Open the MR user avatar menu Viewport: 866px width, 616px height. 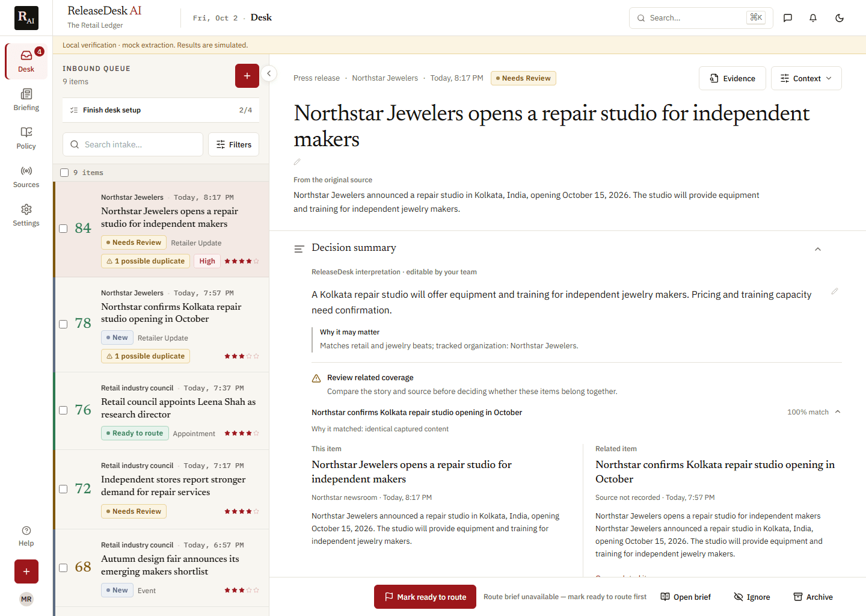pos(26,599)
